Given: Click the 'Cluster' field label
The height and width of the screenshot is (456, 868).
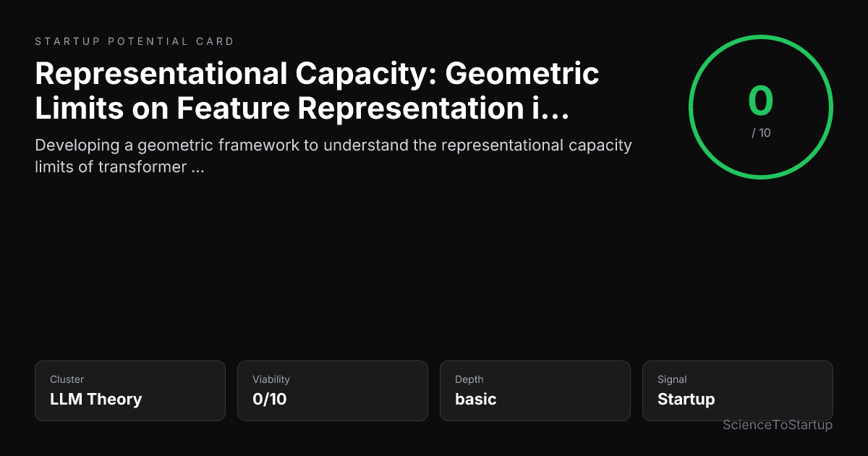Looking at the screenshot, I should pyautogui.click(x=67, y=379).
